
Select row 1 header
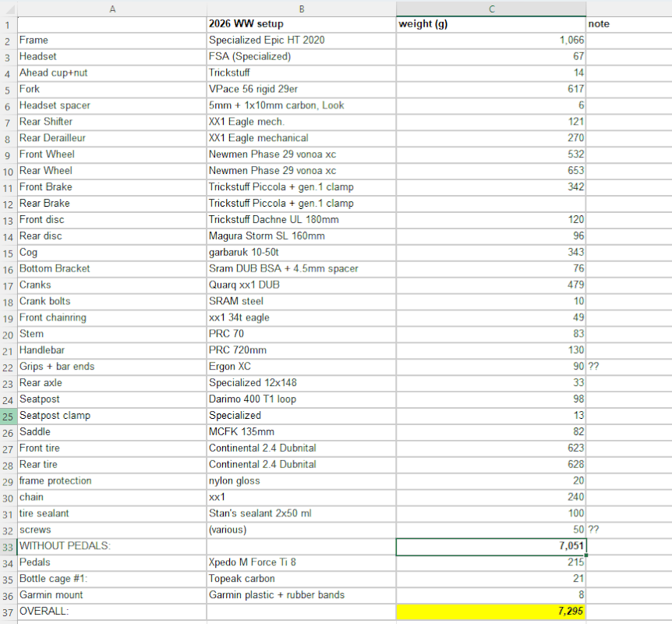(8, 24)
